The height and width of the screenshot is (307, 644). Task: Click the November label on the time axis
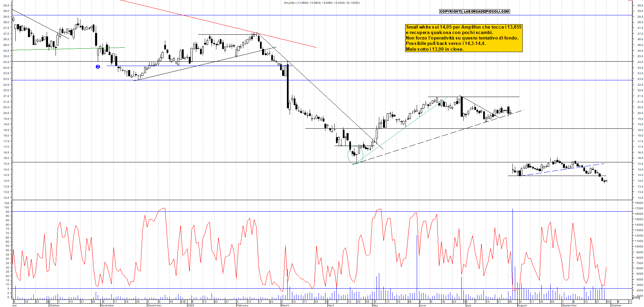coord(107,305)
